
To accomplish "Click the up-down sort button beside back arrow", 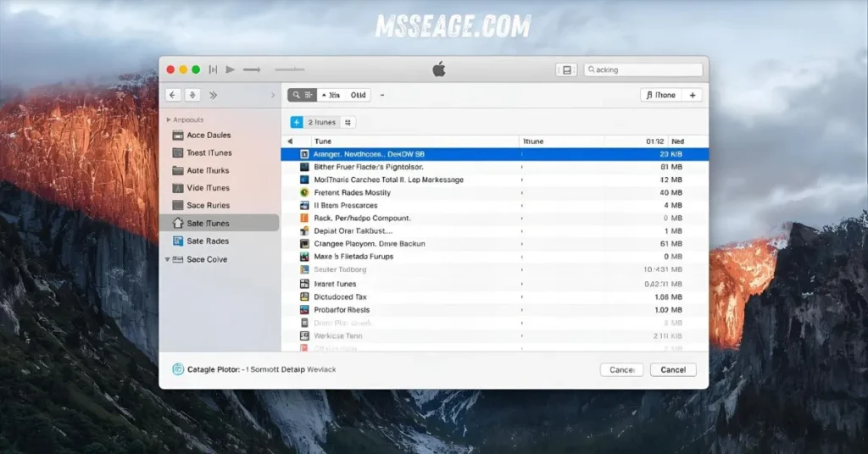I will tap(192, 95).
